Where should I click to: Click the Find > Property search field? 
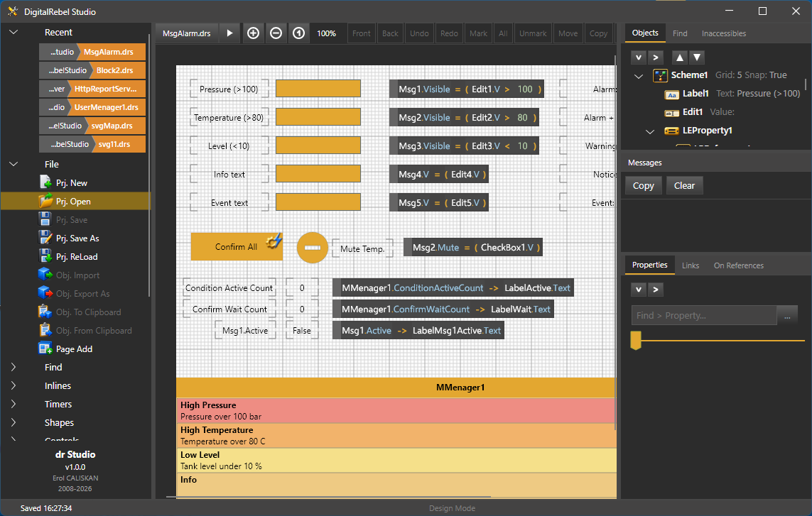pos(704,315)
